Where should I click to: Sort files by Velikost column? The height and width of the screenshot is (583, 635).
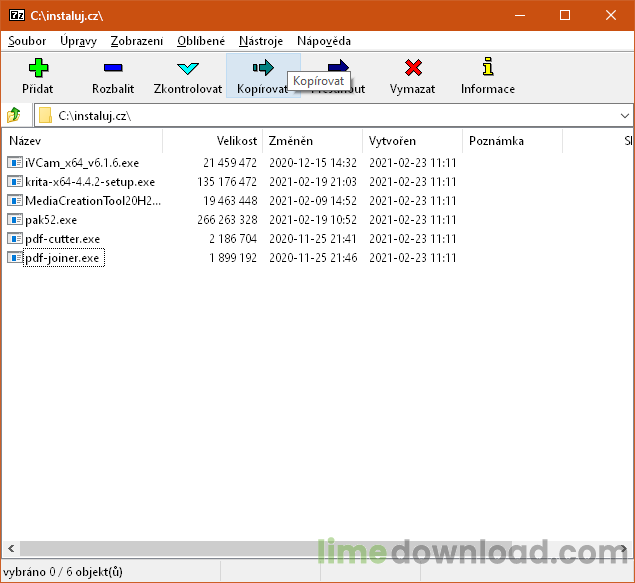[x=236, y=141]
